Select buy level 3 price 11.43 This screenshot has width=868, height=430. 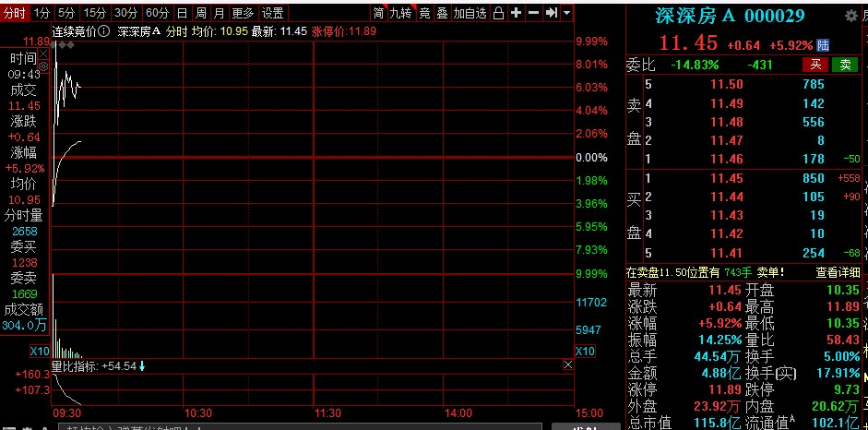tap(726, 215)
